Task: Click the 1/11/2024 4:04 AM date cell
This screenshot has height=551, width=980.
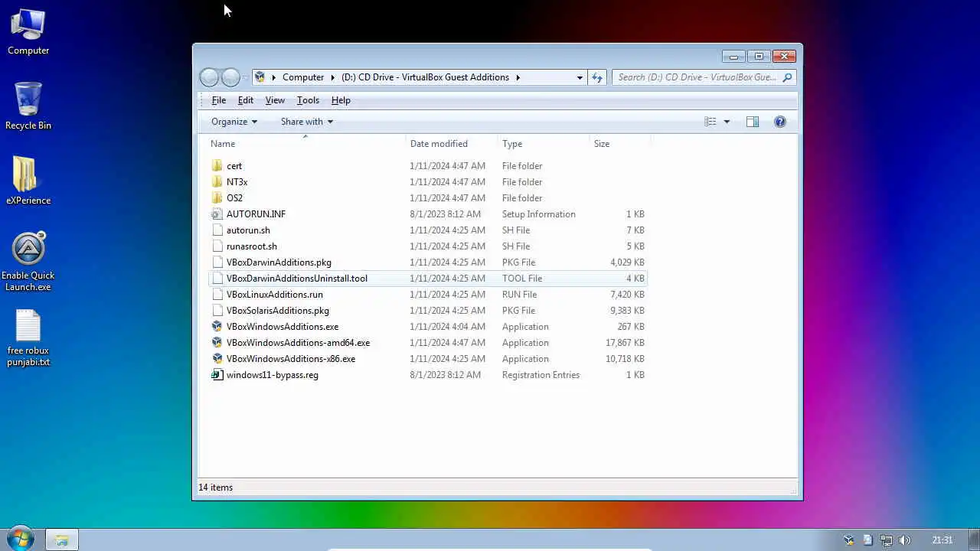Action: point(447,327)
